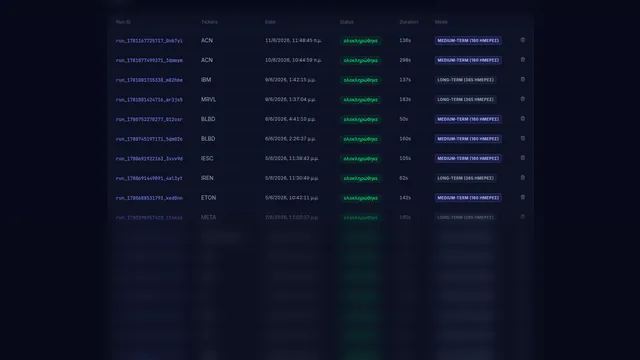Image resolution: width=640 pixels, height=360 pixels.
Task: Click the MRVL ticker cell
Action: [208, 99]
